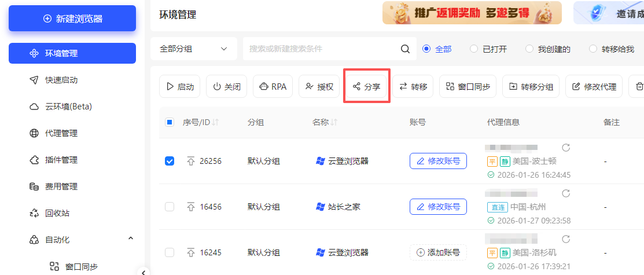Click 修改账号 button in row 26256

[438, 161]
